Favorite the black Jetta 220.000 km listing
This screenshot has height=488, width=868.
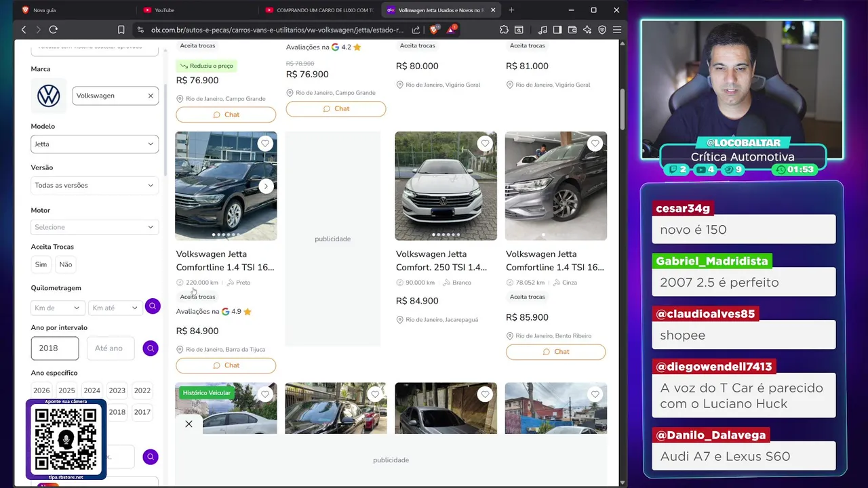265,143
